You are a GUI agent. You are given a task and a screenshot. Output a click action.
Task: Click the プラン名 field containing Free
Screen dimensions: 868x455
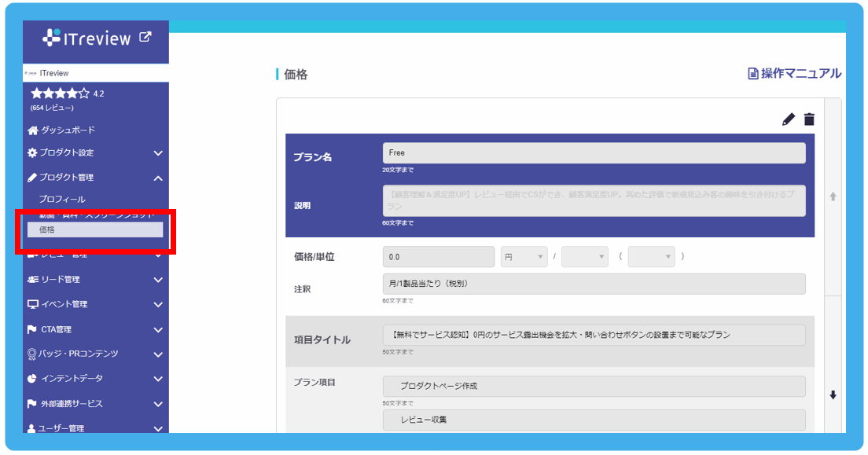594,152
